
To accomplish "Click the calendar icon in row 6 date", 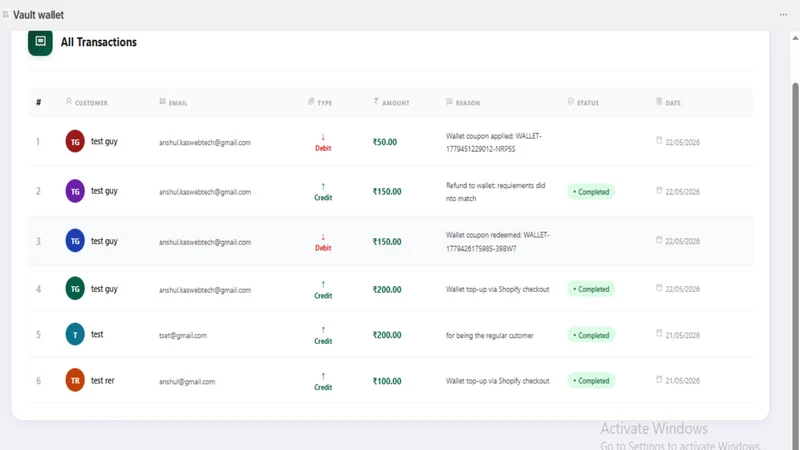I will (659, 379).
